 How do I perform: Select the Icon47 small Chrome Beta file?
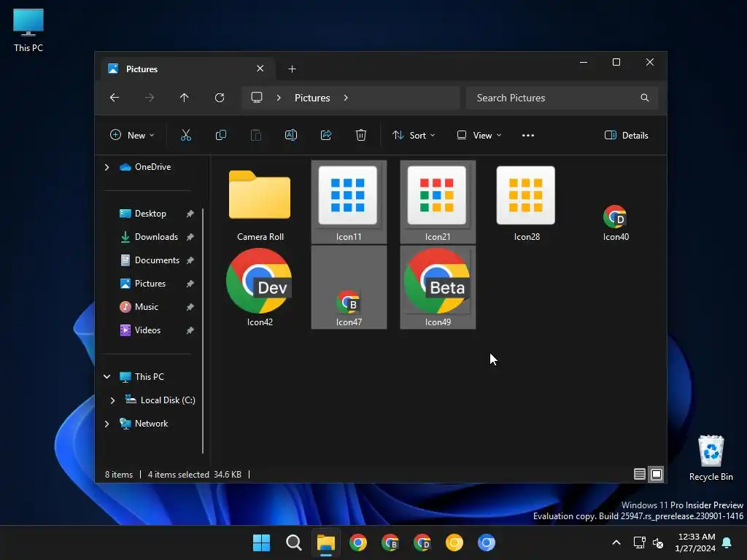pyautogui.click(x=349, y=287)
